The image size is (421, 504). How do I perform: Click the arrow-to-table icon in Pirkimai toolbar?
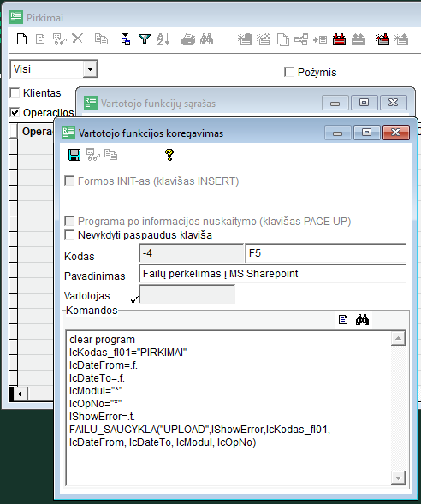point(320,39)
